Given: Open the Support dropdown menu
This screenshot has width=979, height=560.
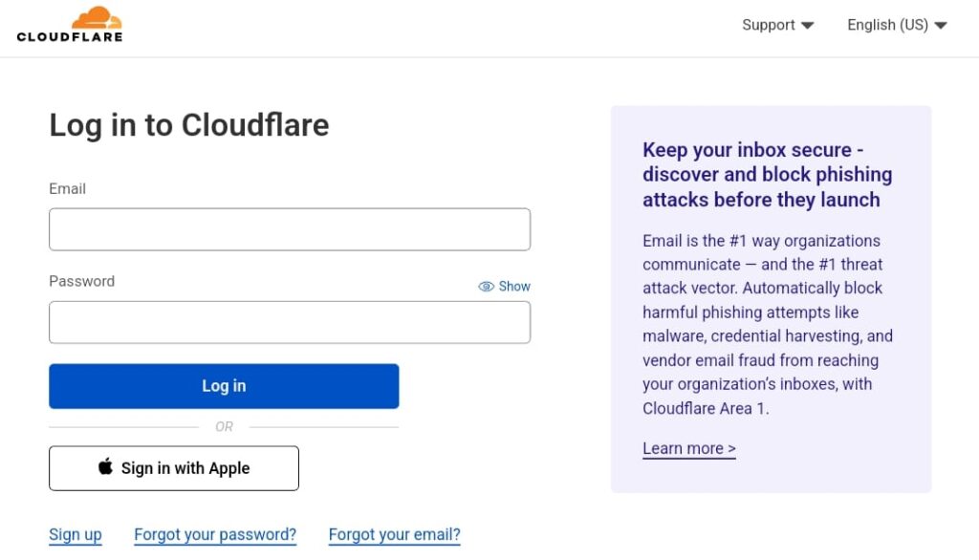Looking at the screenshot, I should click(x=768, y=25).
